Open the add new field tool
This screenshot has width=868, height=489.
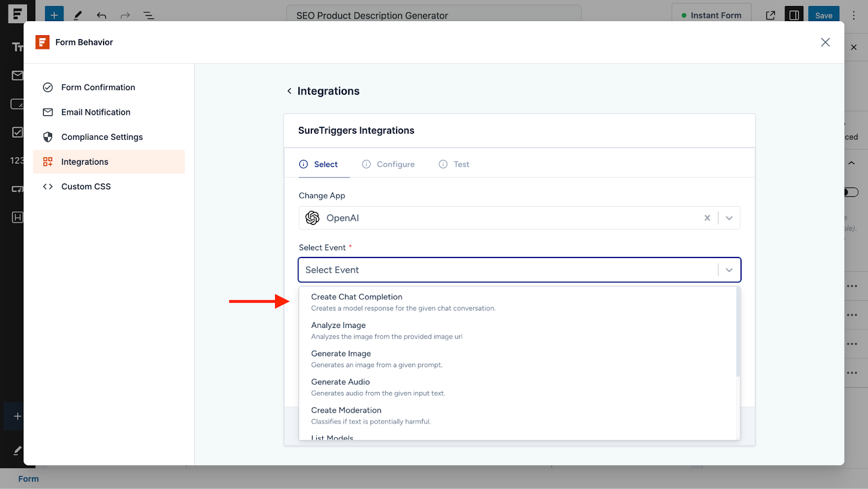tap(54, 14)
